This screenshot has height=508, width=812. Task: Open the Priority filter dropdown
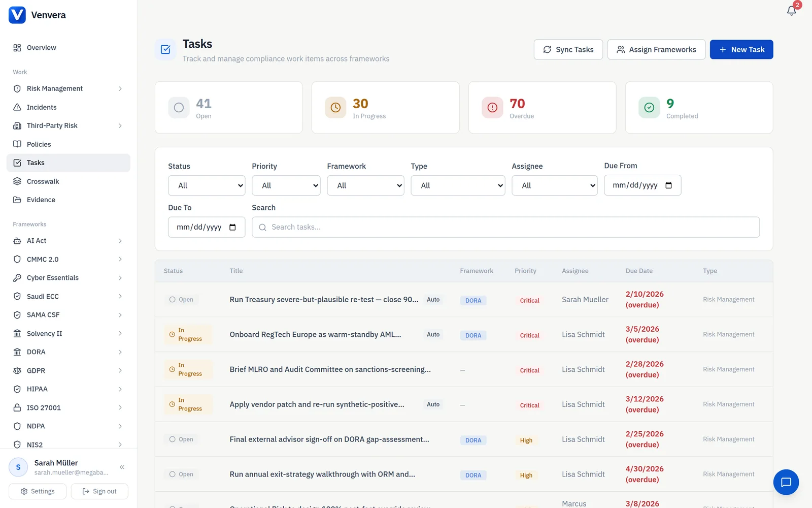tap(286, 185)
